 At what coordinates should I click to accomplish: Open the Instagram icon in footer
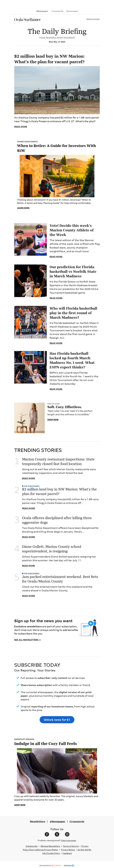tap(67, 834)
